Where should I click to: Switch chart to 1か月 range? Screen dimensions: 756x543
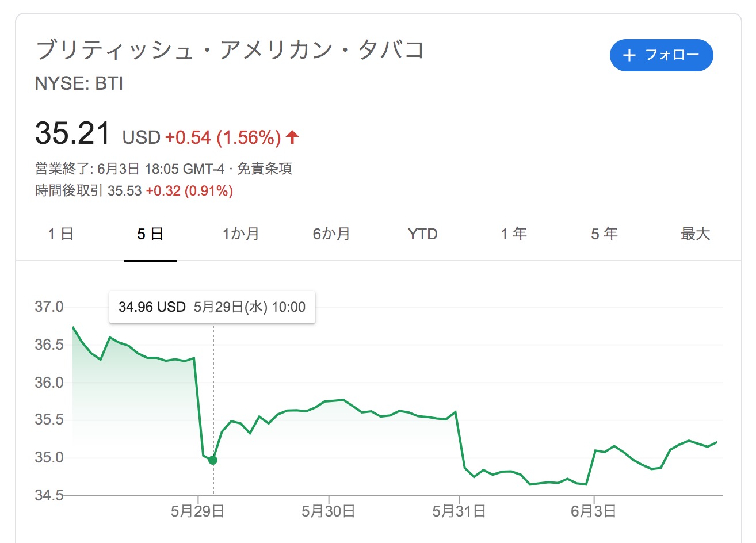pos(241,234)
